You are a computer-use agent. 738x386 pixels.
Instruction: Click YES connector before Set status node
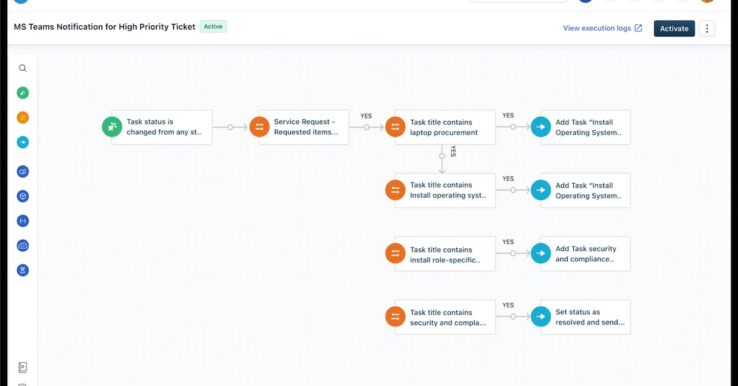click(x=513, y=316)
